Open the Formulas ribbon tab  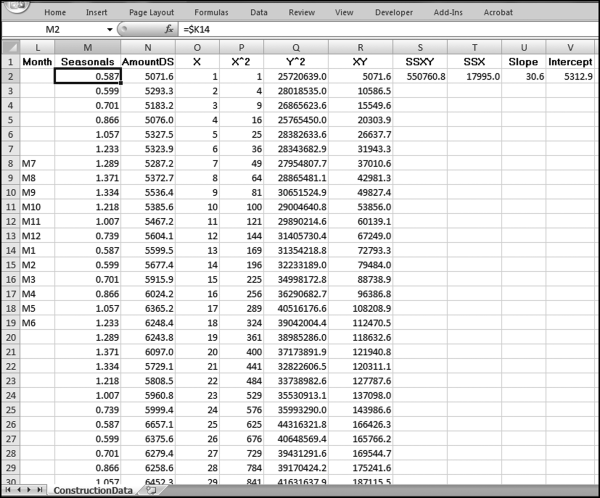coord(211,12)
